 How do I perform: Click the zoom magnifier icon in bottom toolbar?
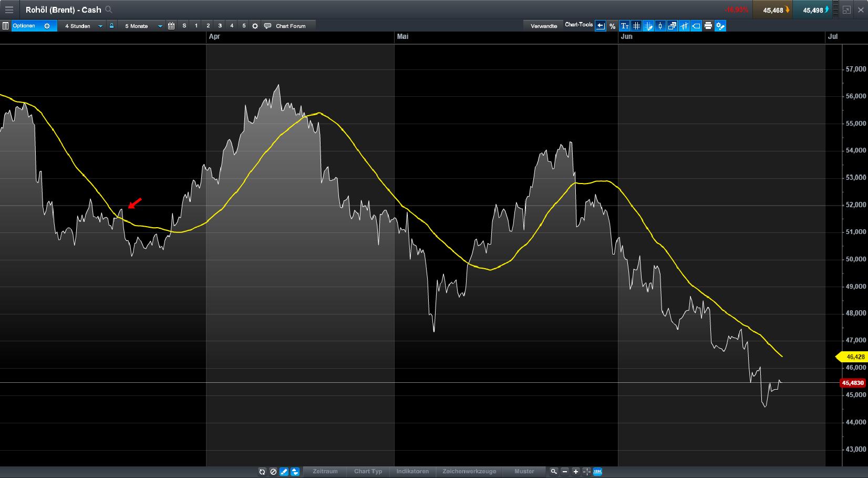[x=553, y=471]
